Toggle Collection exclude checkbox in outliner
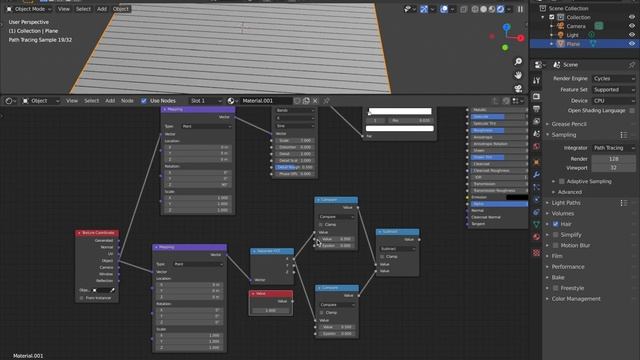 click(x=551, y=17)
